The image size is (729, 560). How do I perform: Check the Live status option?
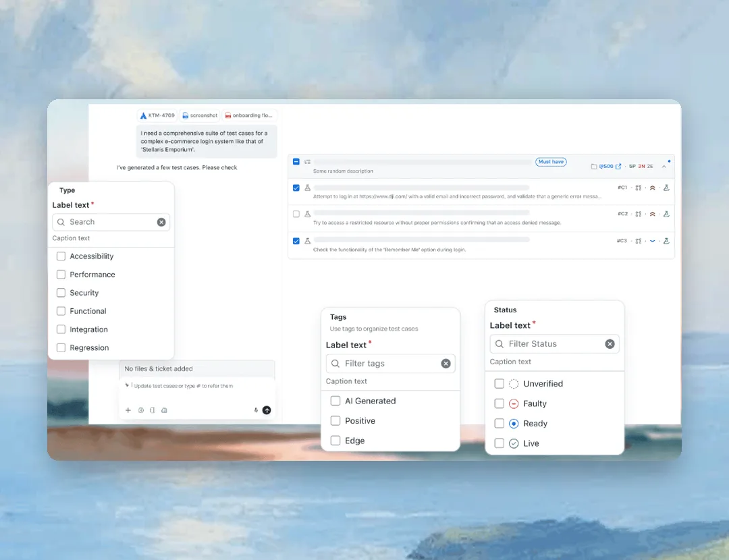pyautogui.click(x=500, y=443)
